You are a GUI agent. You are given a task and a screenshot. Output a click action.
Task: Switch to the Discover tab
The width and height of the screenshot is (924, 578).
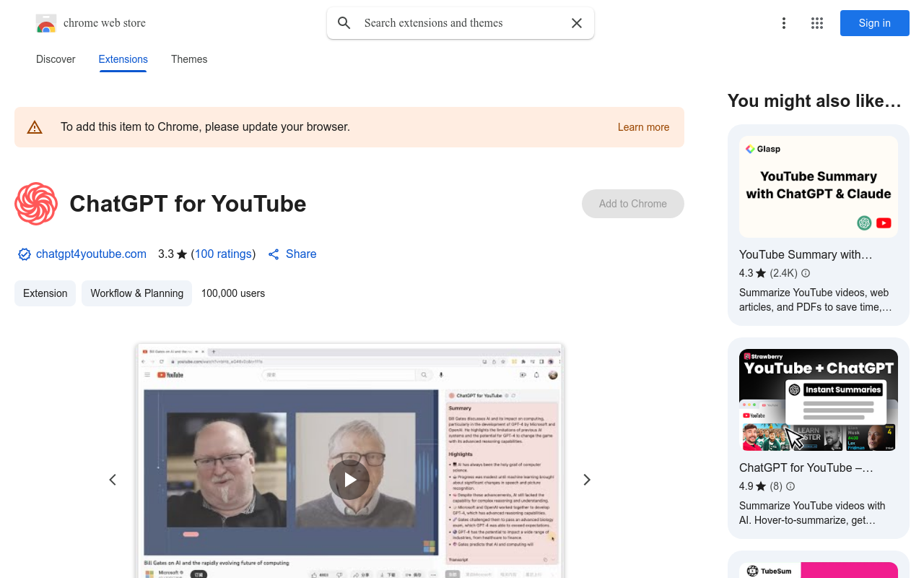56,59
